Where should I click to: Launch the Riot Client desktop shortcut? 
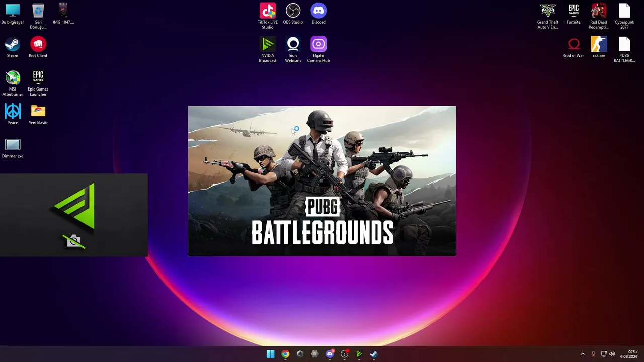click(x=38, y=48)
